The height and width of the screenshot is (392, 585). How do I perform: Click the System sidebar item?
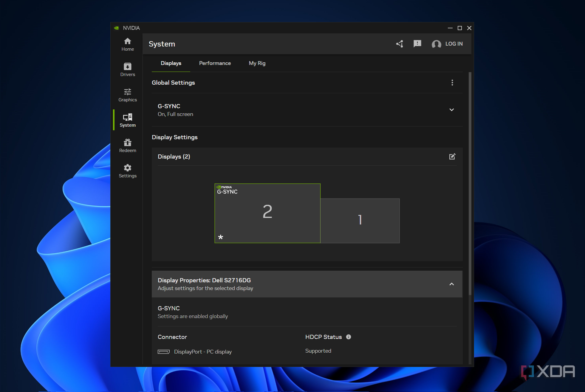[128, 120]
